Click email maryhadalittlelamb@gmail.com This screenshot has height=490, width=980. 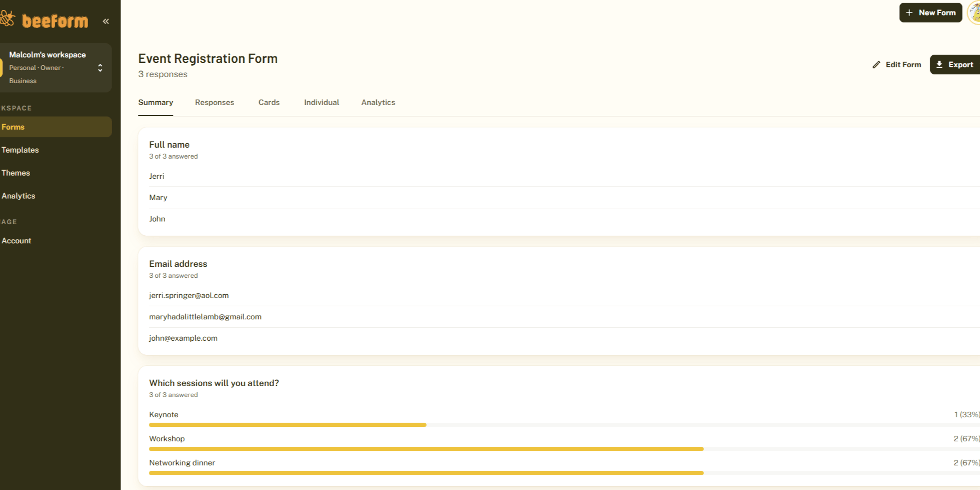[205, 317]
